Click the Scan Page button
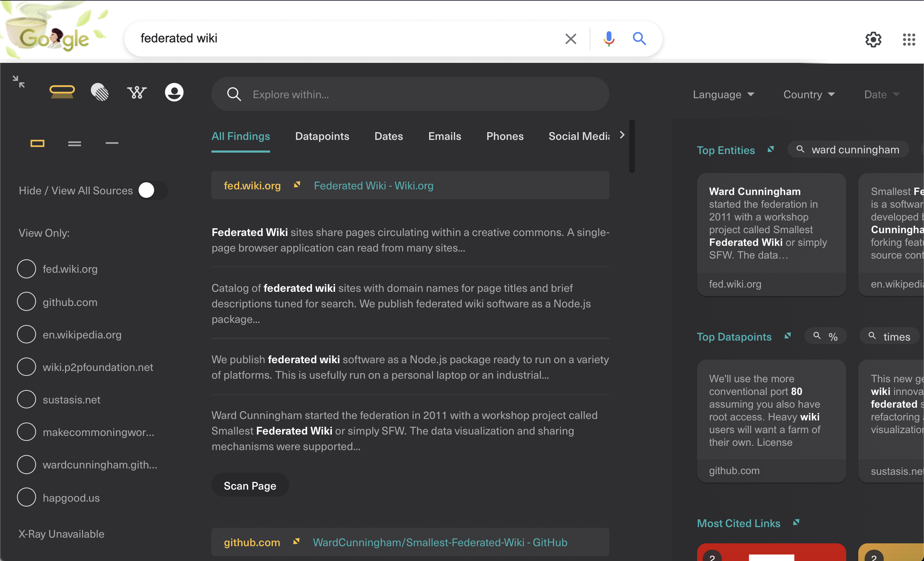Screen dimensions: 924x561 click(250, 485)
